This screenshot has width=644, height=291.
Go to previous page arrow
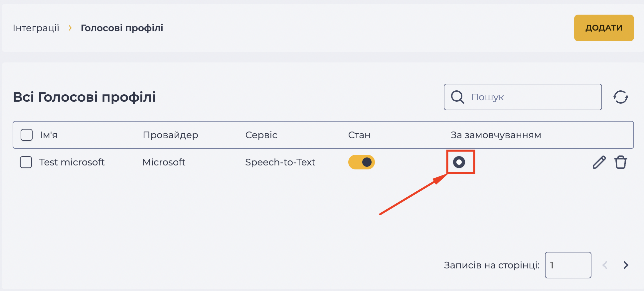click(x=605, y=265)
